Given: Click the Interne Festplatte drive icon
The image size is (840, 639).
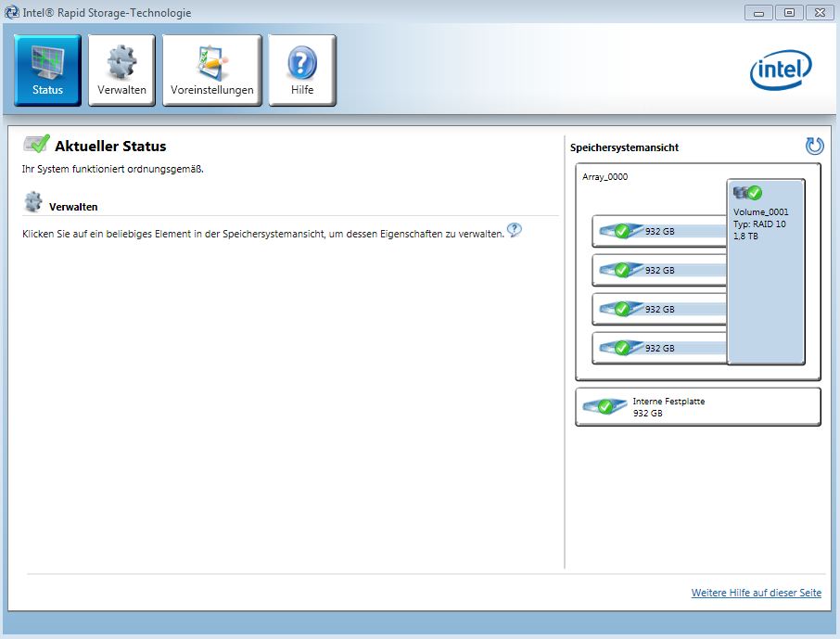Looking at the screenshot, I should 605,406.
